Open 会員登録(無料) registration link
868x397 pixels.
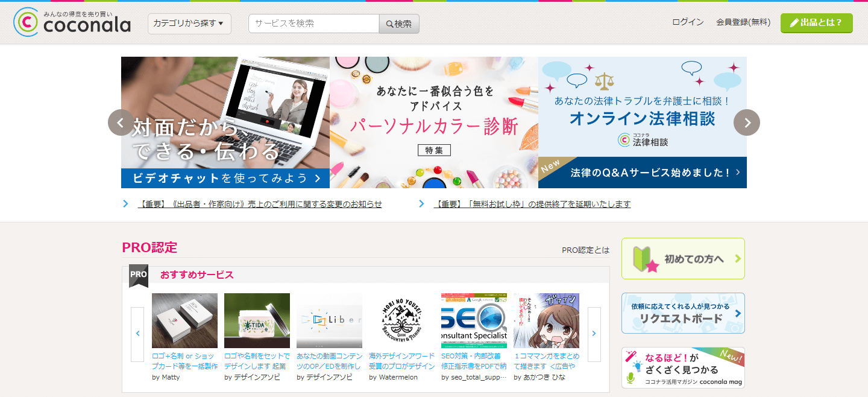[x=743, y=22]
